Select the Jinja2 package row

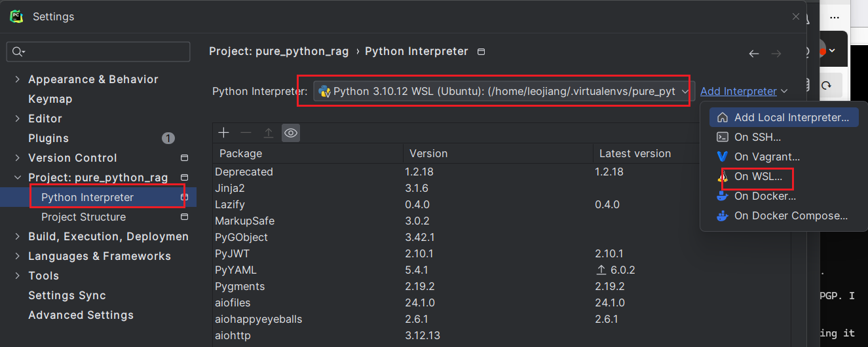501,188
